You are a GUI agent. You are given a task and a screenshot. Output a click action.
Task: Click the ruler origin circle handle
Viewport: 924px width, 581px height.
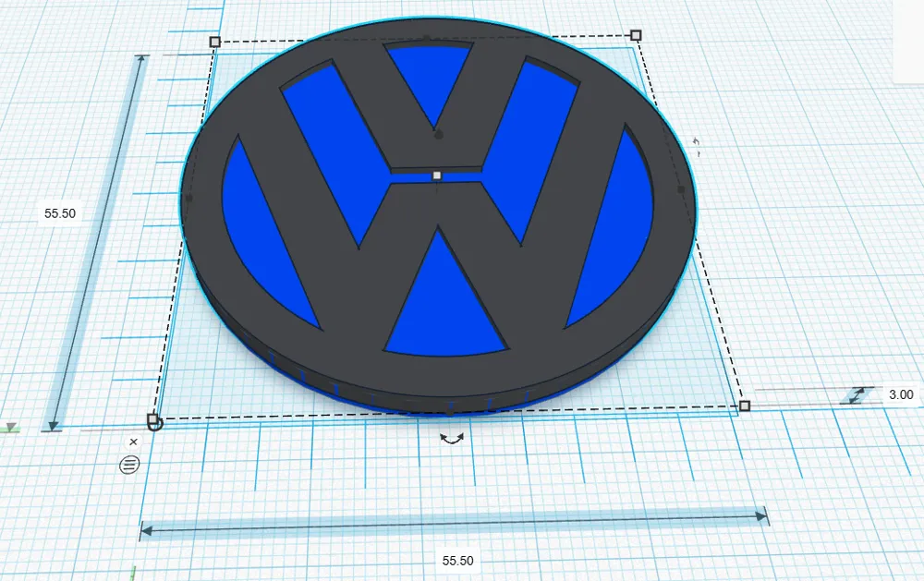[x=155, y=423]
